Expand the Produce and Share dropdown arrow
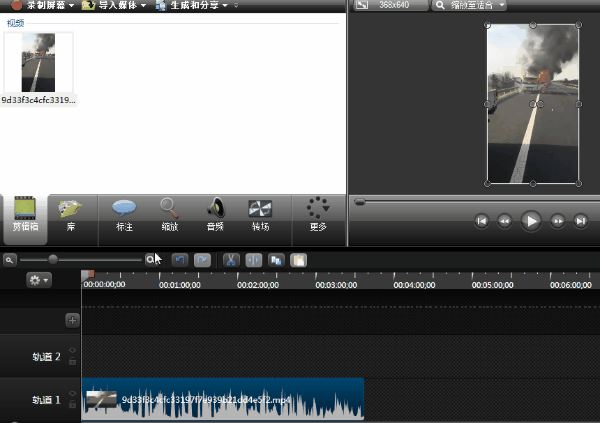 pos(225,6)
